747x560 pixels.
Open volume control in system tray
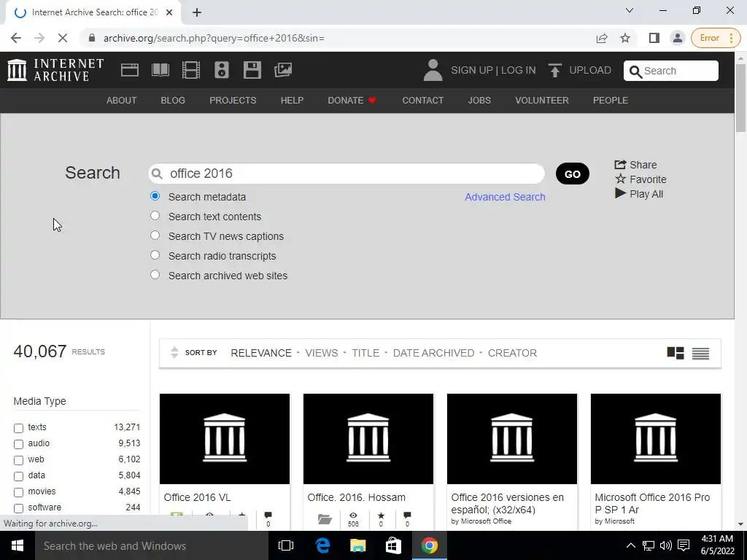point(665,545)
